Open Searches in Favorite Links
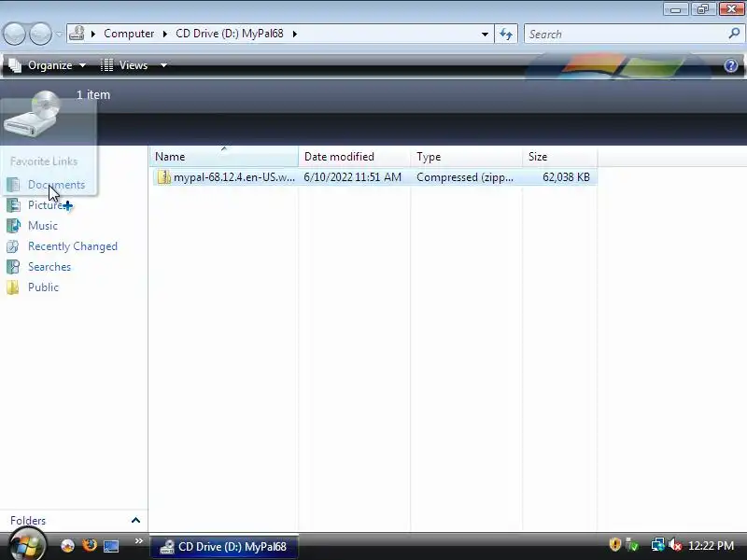 click(x=49, y=267)
